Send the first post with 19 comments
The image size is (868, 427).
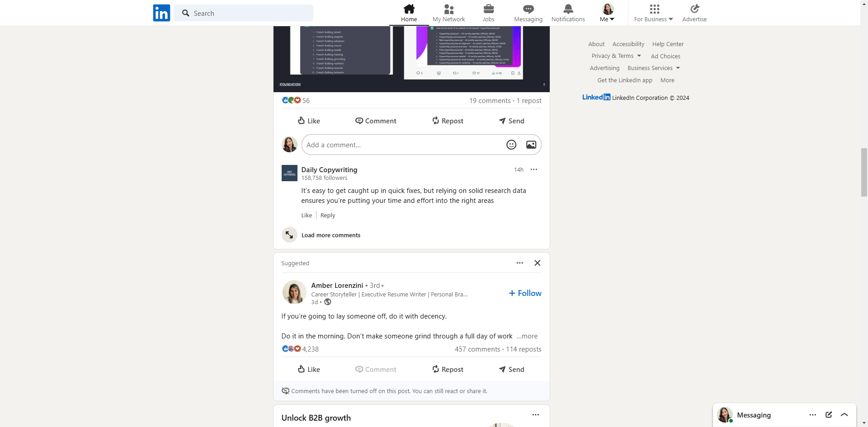[x=511, y=121]
